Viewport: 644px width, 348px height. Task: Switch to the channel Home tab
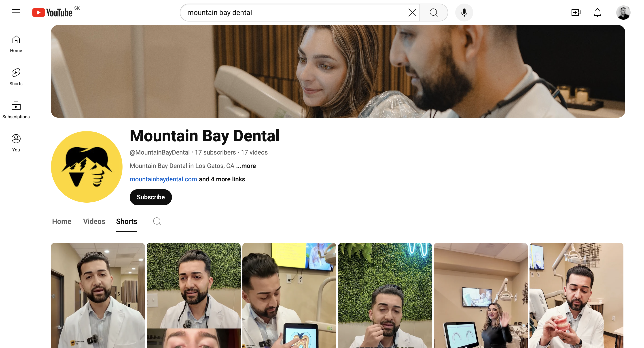(x=61, y=221)
